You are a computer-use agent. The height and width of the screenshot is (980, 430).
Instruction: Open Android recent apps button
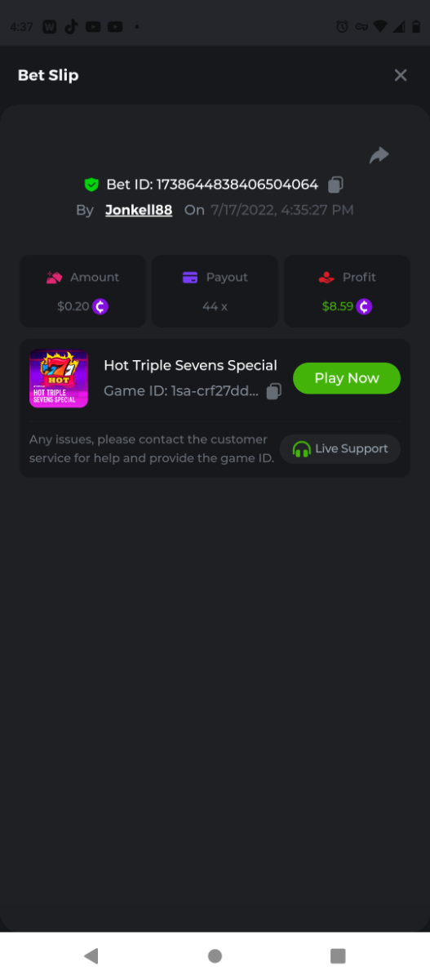click(x=338, y=955)
